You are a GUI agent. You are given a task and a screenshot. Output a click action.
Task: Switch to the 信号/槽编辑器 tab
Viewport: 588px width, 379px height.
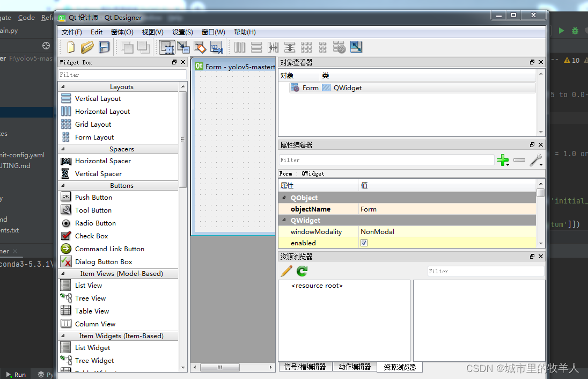click(x=305, y=367)
